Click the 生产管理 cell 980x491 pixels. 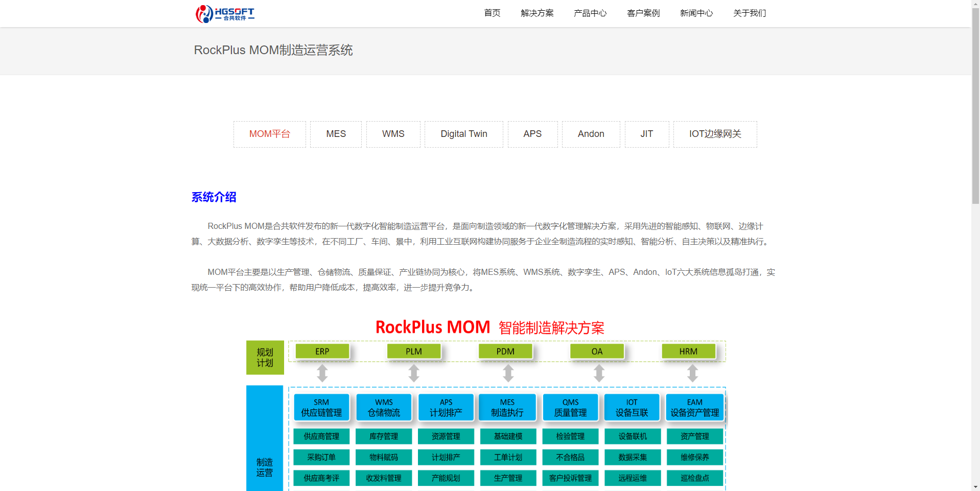508,478
